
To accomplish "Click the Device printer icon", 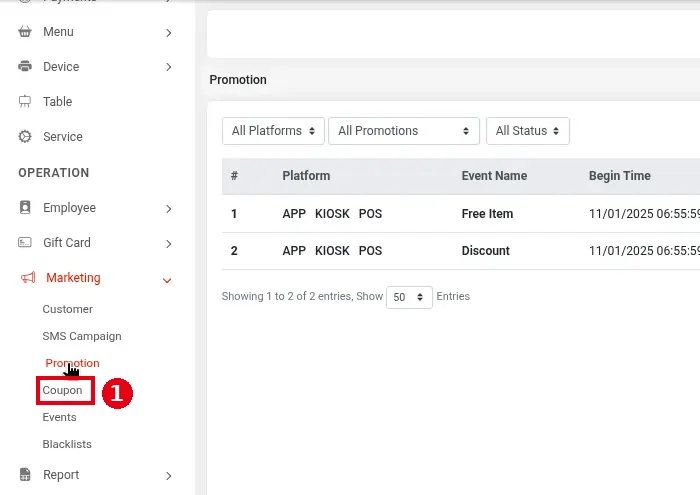I will tap(25, 66).
